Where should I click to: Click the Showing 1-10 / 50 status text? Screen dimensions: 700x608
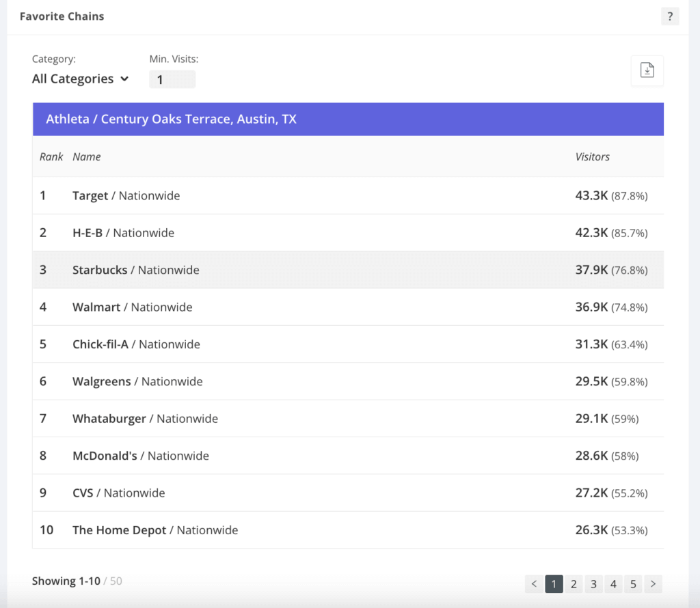[x=77, y=581]
